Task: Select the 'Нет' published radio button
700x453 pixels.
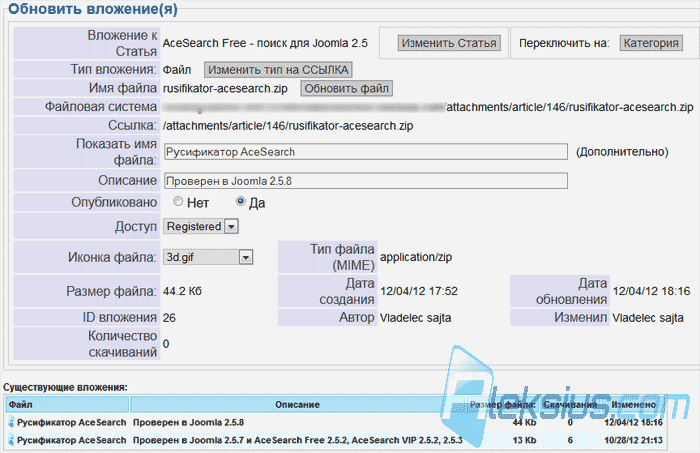Action: [178, 201]
